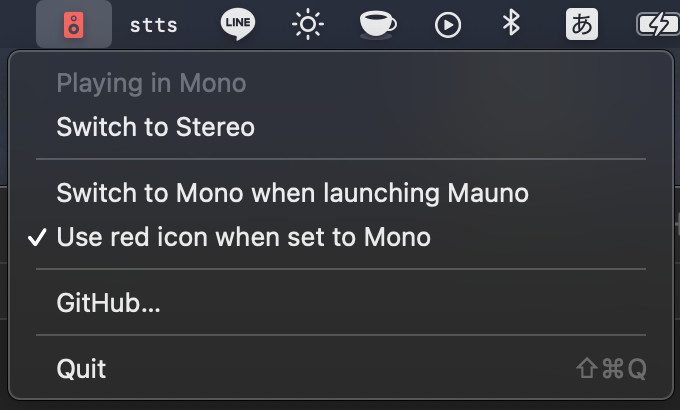680x410 pixels.
Task: Select Switch to Stereo
Action: click(x=341, y=127)
